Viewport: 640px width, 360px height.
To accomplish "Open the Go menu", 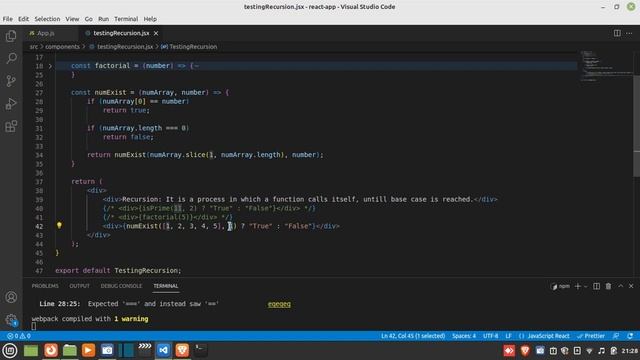I will [x=89, y=19].
